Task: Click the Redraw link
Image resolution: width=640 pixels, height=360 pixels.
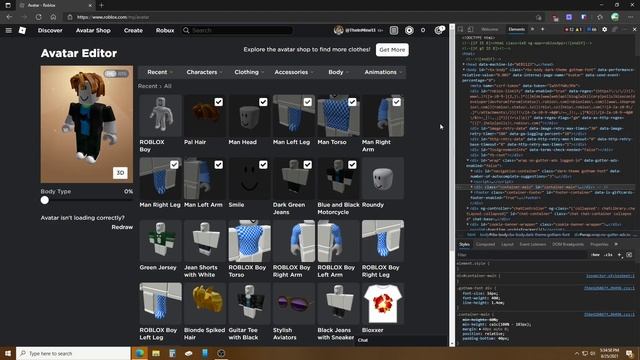Action: 122,227
